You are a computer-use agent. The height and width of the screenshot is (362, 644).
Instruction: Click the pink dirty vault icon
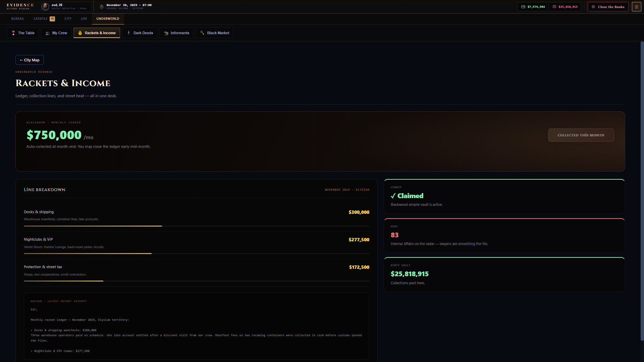point(554,7)
